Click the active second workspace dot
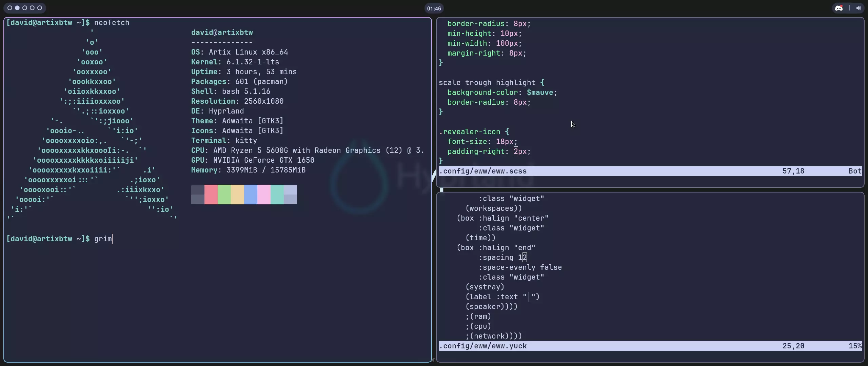The width and height of the screenshot is (868, 366). coord(17,8)
